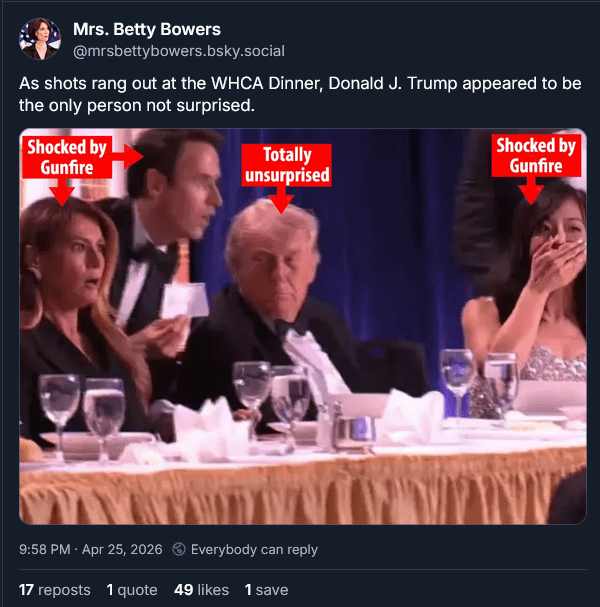Click the white card held by tuxedoed man
The width and height of the screenshot is (600, 607).
tap(185, 300)
